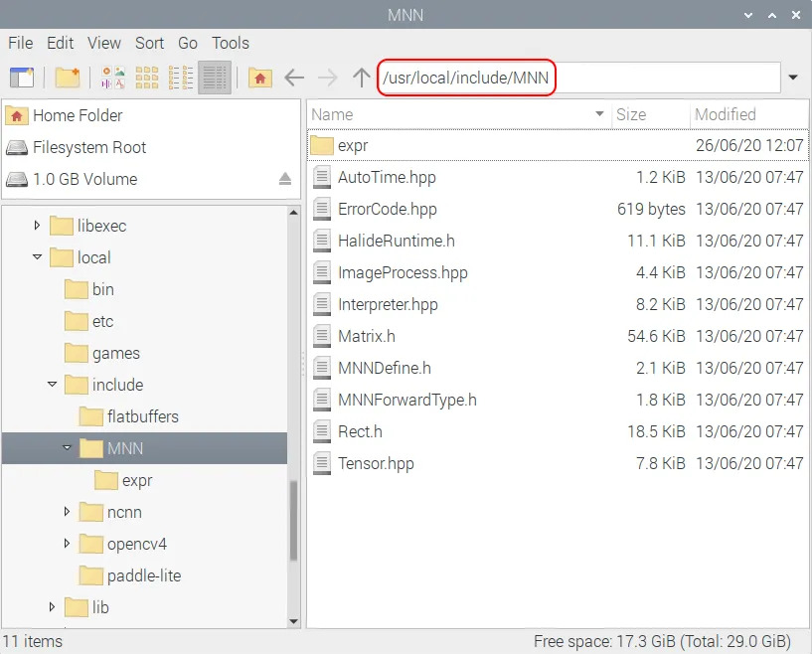Screen dimensions: 812x654
Task: Click the folder tree scrollbar thumb
Action: click(293, 521)
